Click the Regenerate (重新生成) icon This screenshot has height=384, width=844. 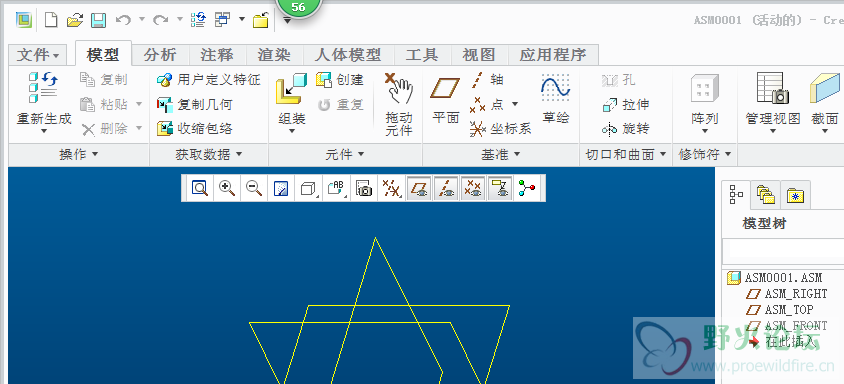point(43,88)
